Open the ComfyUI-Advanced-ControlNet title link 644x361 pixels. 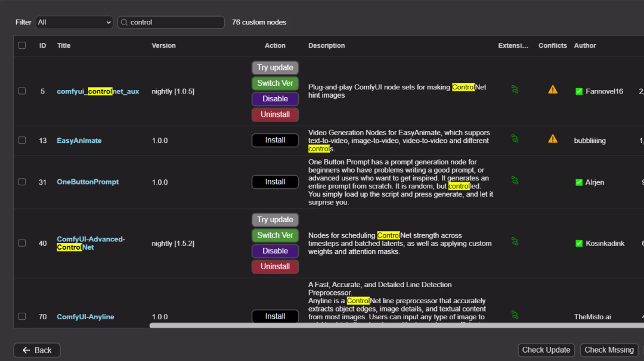pos(91,243)
